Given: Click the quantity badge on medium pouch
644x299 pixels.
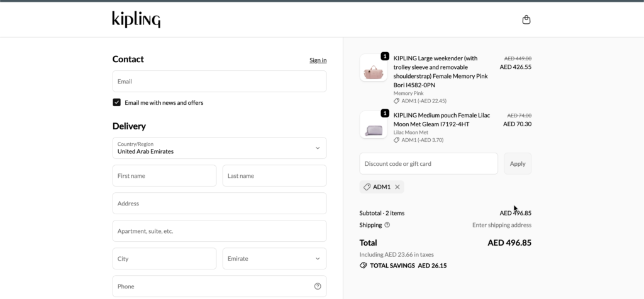Looking at the screenshot, I should pyautogui.click(x=385, y=113).
